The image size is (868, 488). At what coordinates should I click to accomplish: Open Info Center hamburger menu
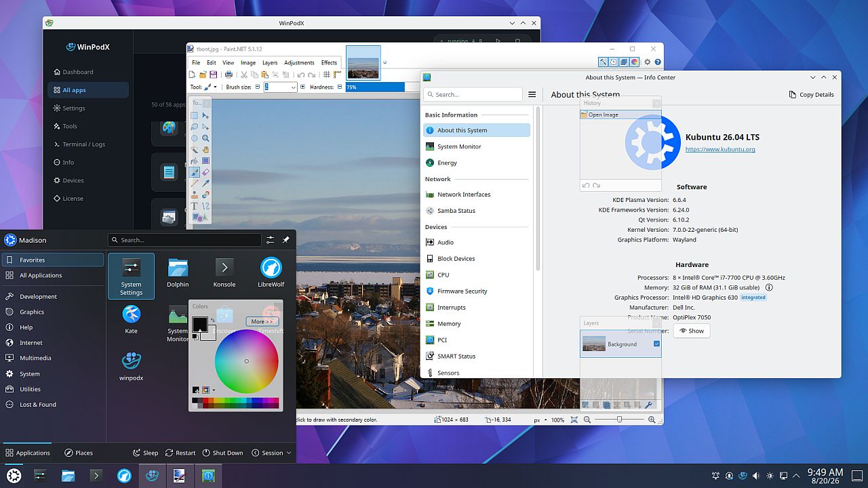point(532,94)
